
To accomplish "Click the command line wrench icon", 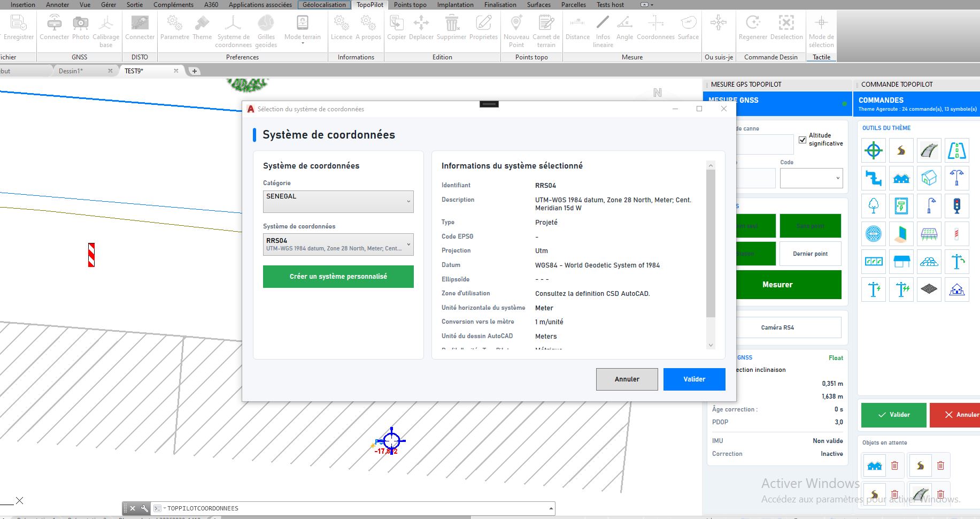I will 144,508.
